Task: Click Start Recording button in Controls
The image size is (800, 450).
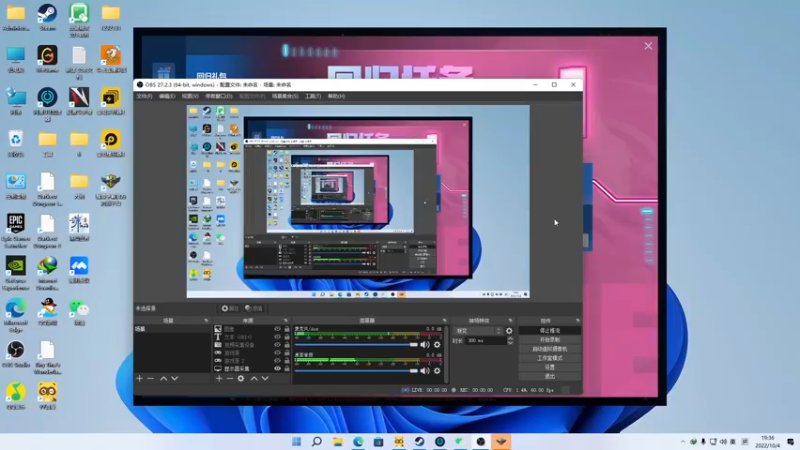Action: (x=549, y=340)
